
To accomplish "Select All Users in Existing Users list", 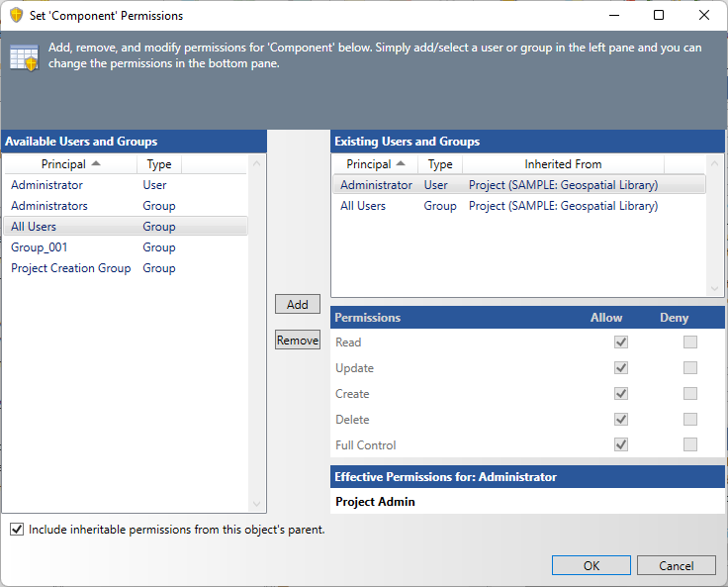I will pyautogui.click(x=363, y=206).
